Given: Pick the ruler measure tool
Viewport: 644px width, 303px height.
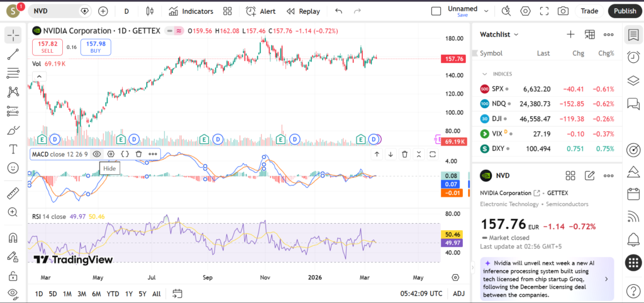Looking at the screenshot, I should pos(13,193).
